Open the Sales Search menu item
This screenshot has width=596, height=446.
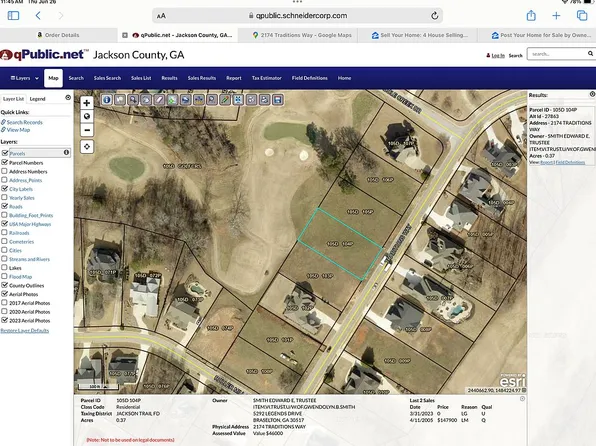pos(107,78)
